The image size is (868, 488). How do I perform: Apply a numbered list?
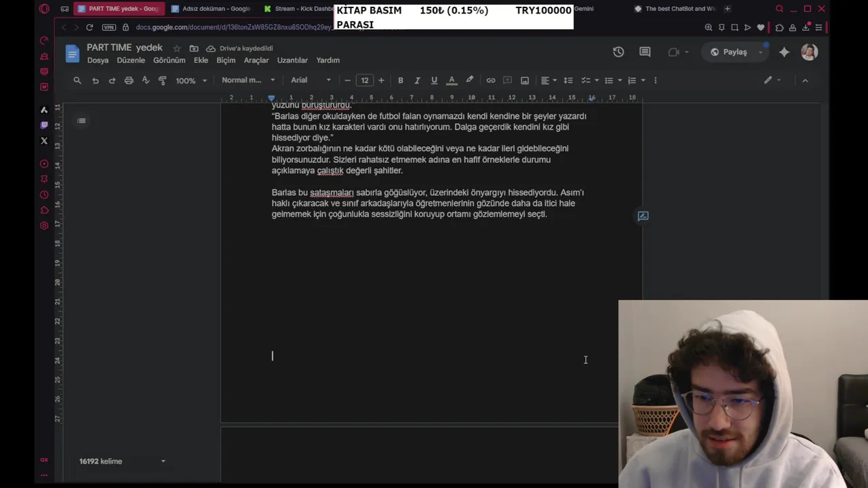click(632, 80)
